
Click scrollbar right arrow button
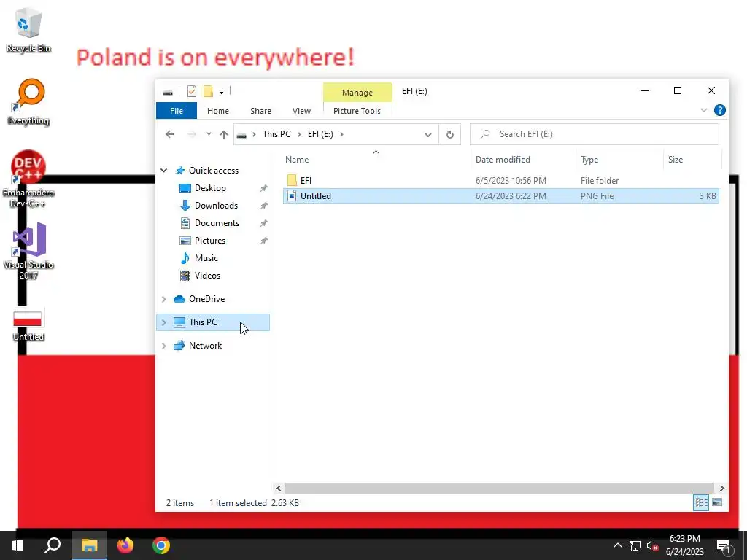tap(721, 488)
